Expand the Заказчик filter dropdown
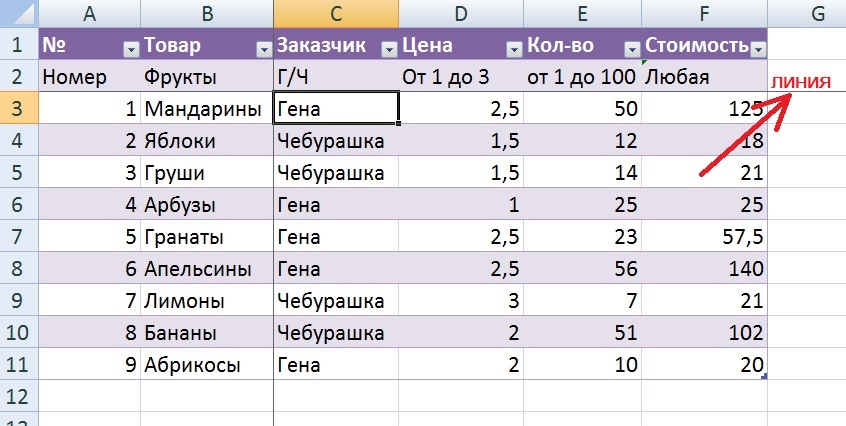The image size is (846, 426). point(388,49)
